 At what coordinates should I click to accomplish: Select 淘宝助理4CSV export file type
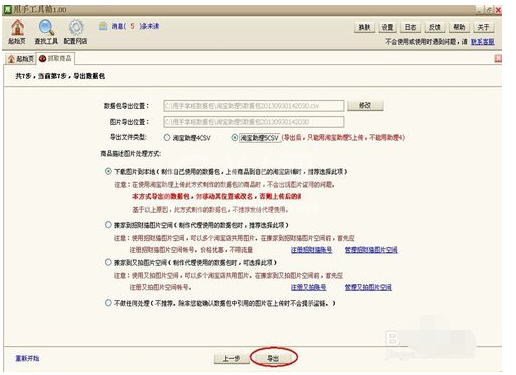pyautogui.click(x=187, y=138)
